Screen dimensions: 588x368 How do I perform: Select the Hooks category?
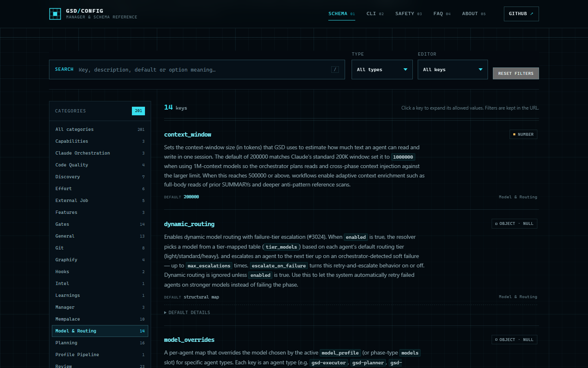(x=100, y=272)
